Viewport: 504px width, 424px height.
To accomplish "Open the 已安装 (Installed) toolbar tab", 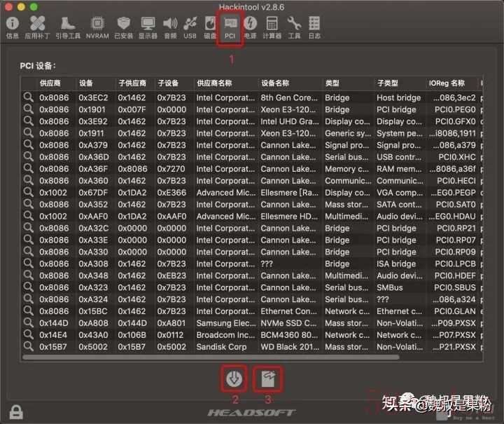I will [x=124, y=27].
